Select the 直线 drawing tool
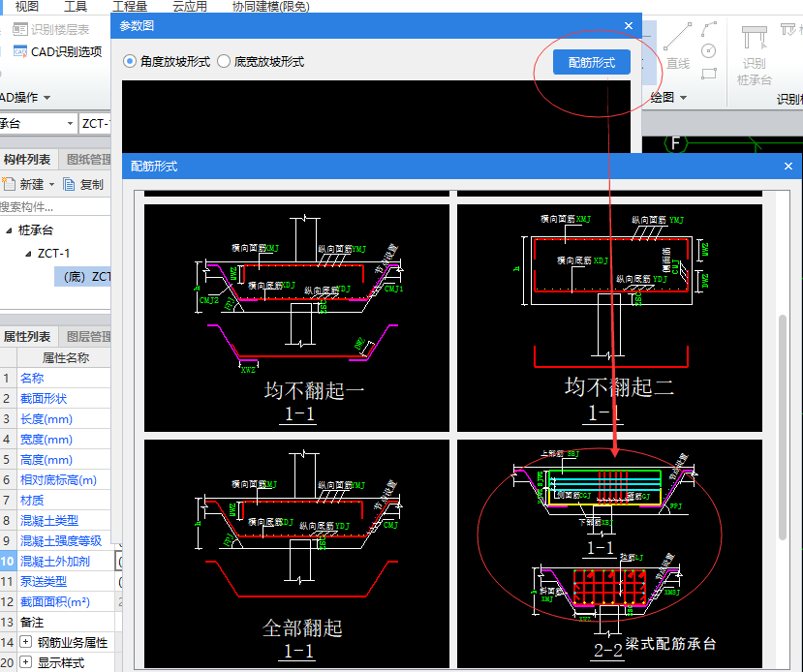The image size is (803, 672). [x=677, y=46]
